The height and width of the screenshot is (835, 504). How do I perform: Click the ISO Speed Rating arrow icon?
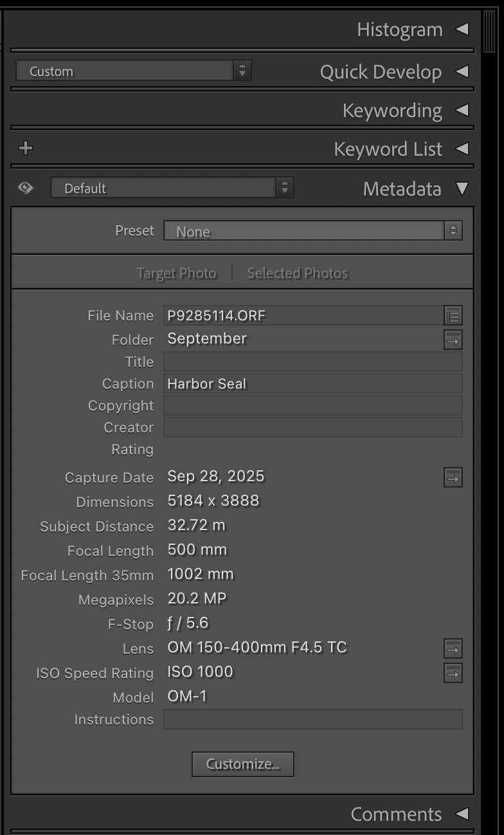point(453,673)
